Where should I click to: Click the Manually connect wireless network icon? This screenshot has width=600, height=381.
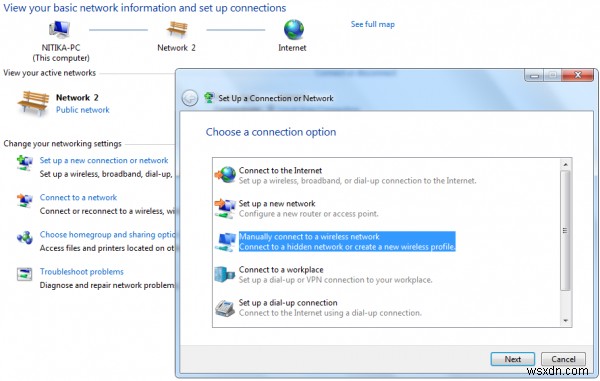point(225,242)
